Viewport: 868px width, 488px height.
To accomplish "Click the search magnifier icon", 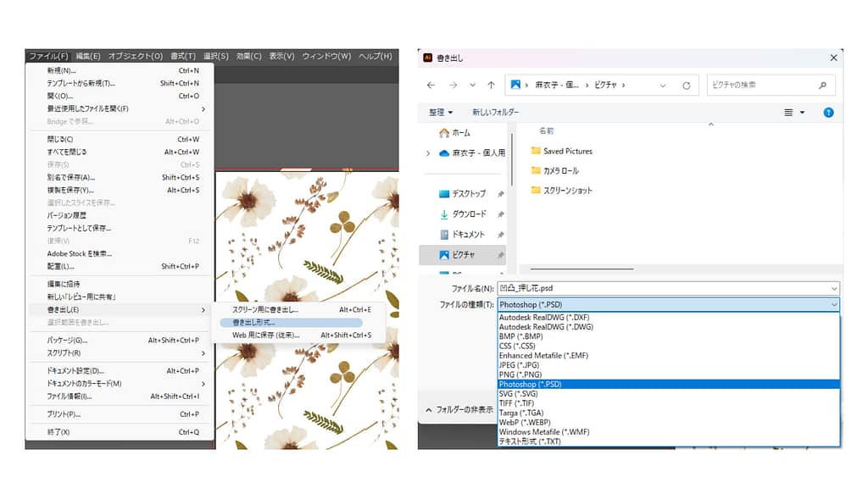I will (822, 86).
